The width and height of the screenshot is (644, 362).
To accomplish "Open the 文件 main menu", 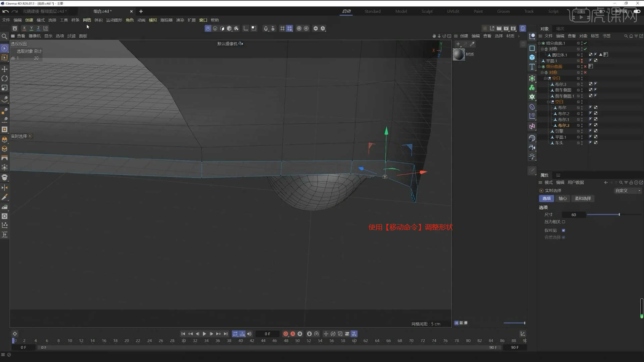I will [x=6, y=20].
